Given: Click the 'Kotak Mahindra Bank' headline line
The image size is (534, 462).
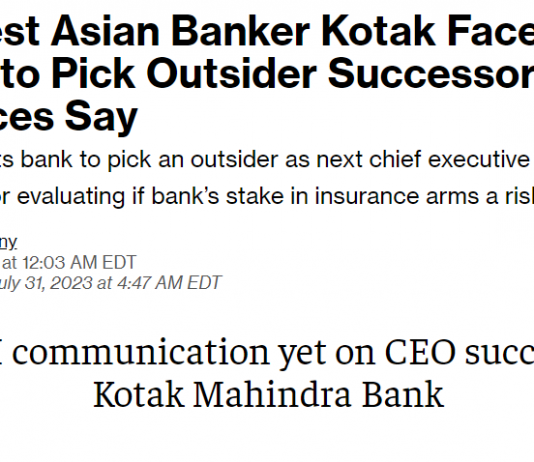Looking at the screenshot, I should coord(268,395).
